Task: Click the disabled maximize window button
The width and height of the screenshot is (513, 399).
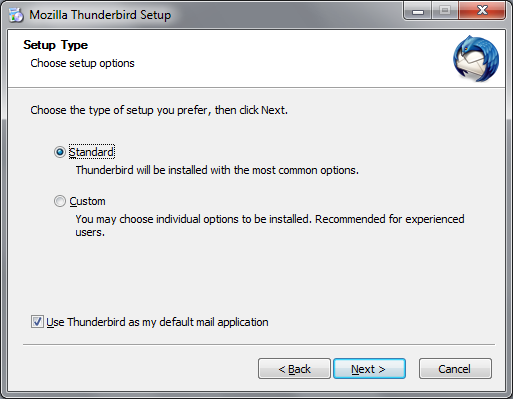Action: point(445,11)
